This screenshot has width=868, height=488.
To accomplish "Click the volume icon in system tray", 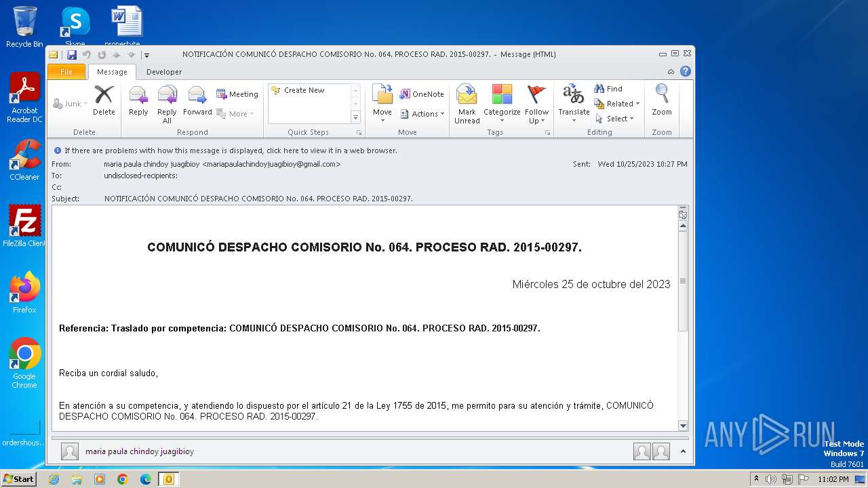I will click(771, 479).
